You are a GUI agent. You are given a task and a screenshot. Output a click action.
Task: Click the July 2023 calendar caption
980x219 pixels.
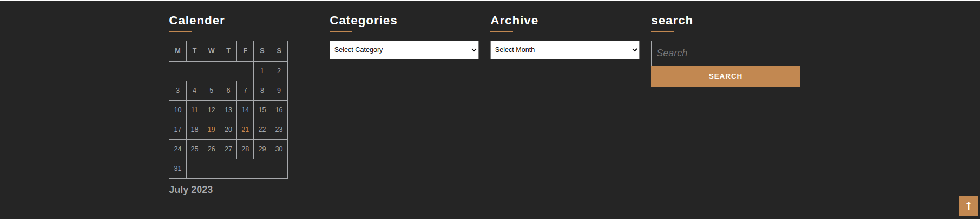[190, 190]
